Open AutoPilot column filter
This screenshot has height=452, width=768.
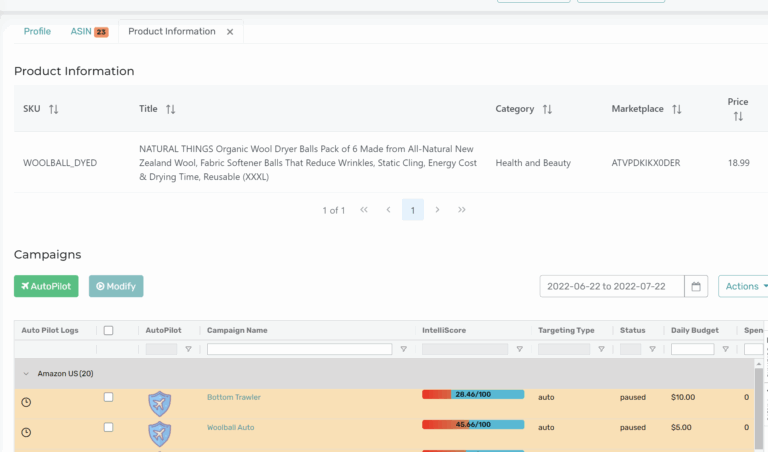click(x=188, y=349)
